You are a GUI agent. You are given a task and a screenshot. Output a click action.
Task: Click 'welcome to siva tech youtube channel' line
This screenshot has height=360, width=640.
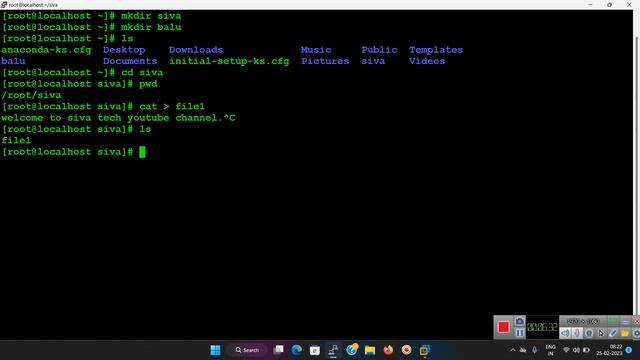point(118,118)
